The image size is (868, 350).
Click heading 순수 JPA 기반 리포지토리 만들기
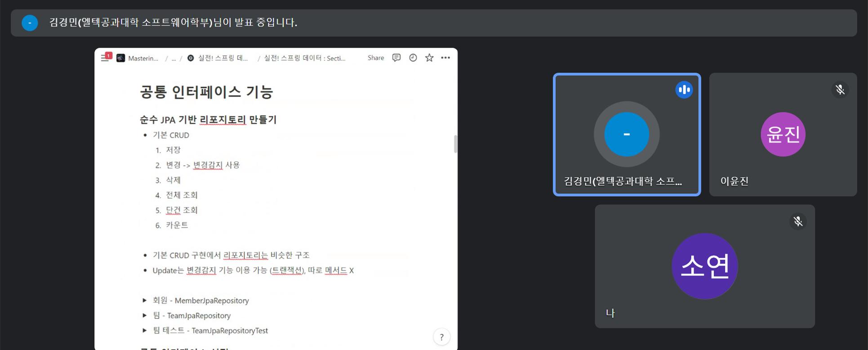tap(208, 120)
